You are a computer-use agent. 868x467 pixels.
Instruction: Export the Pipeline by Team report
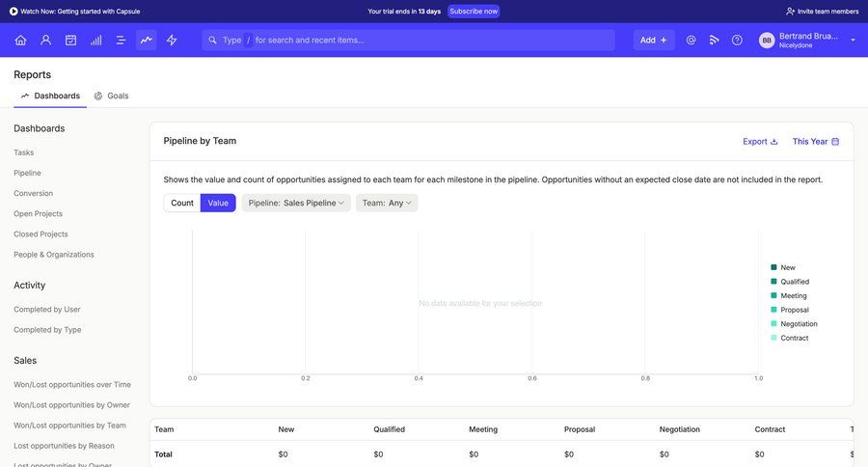[x=760, y=141]
